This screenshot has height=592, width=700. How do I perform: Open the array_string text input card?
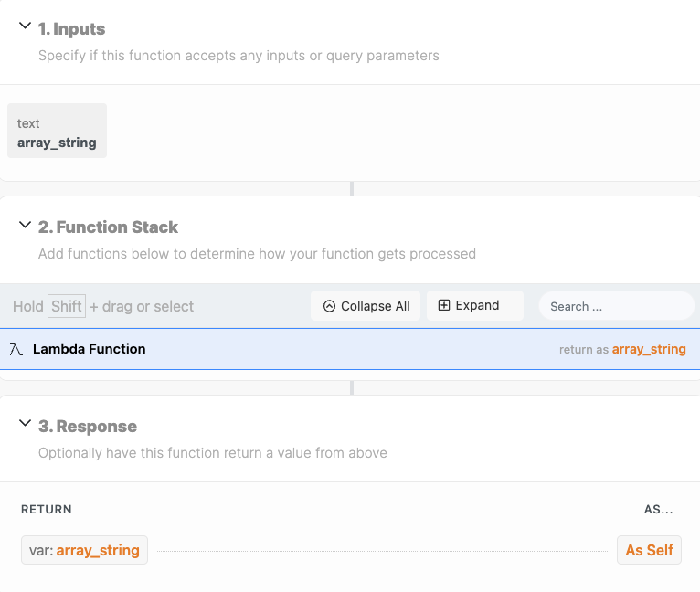58,131
